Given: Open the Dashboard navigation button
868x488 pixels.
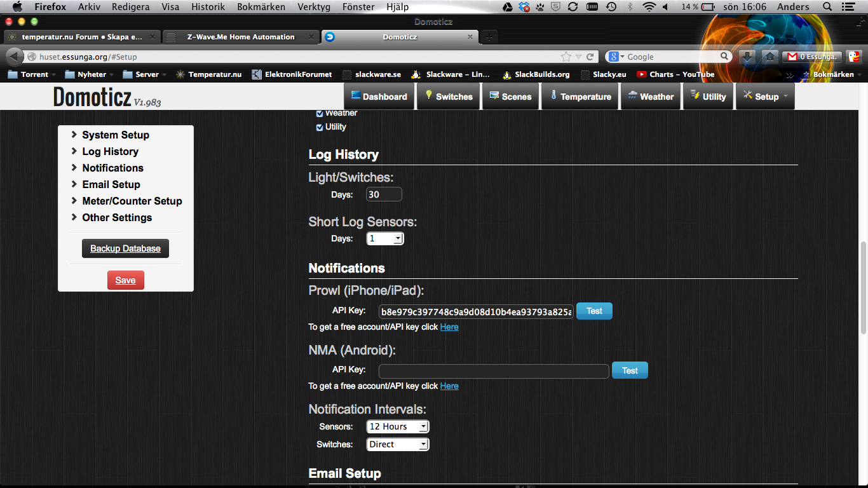Looking at the screenshot, I should 379,97.
